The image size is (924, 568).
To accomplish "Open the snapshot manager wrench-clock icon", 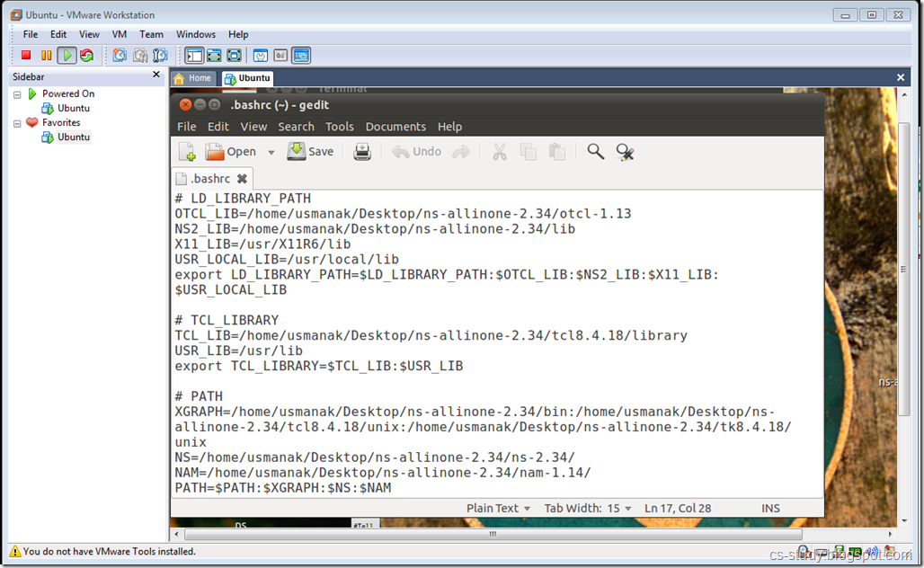I will tap(160, 56).
